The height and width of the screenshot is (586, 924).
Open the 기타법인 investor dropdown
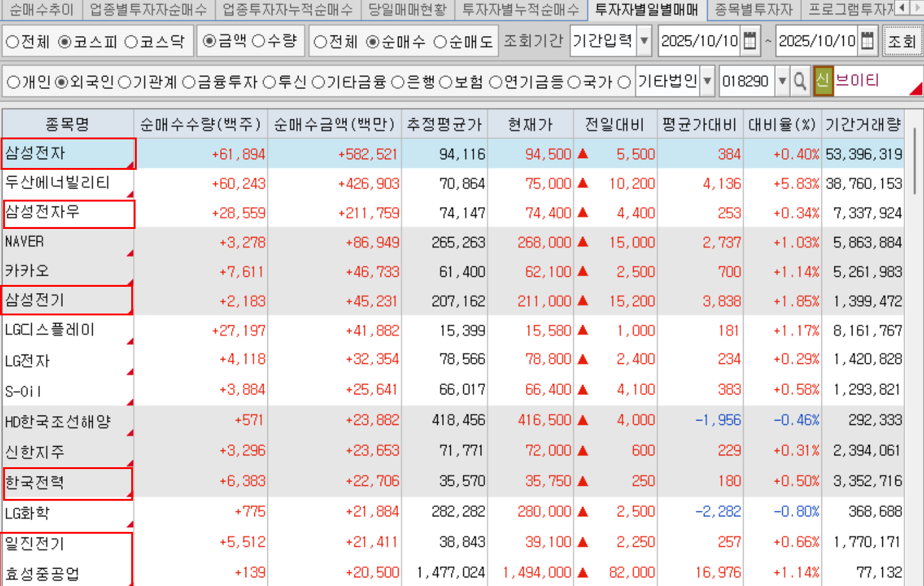[x=707, y=81]
